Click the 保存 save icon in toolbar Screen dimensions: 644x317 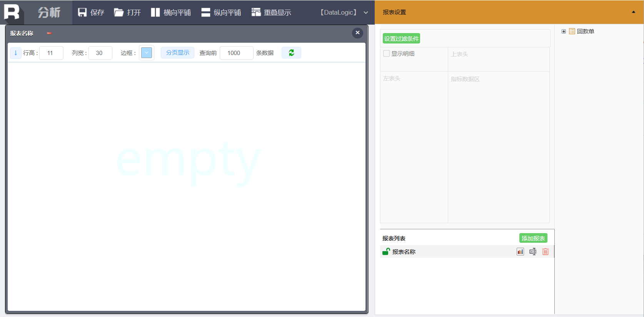click(82, 12)
